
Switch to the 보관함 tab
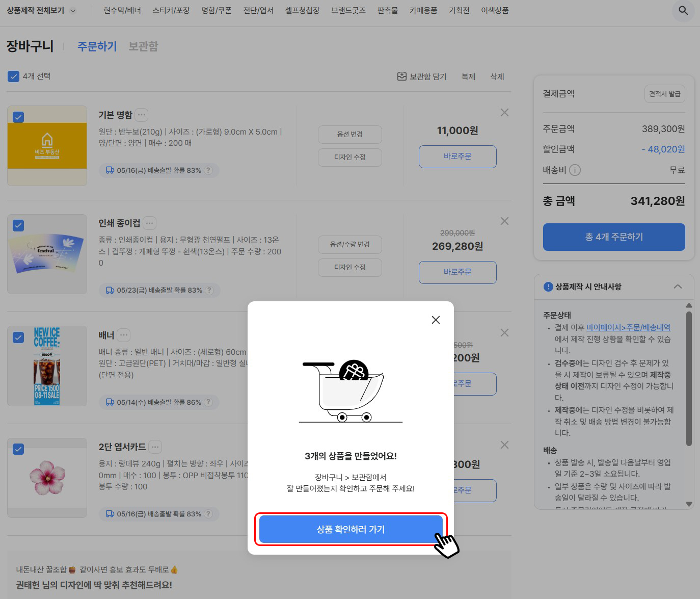click(143, 46)
